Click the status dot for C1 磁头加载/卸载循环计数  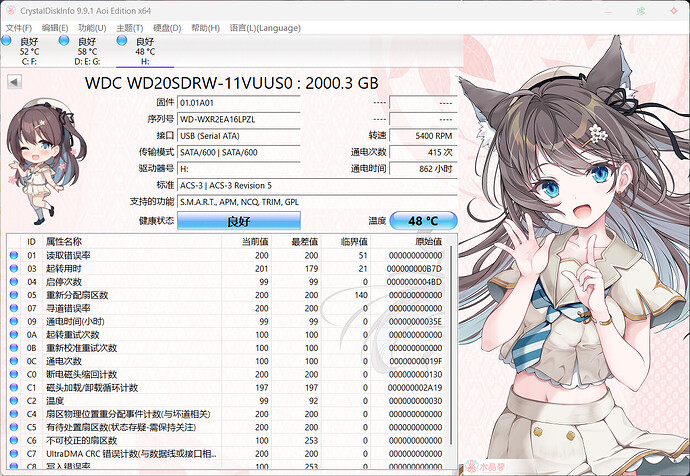(14, 387)
